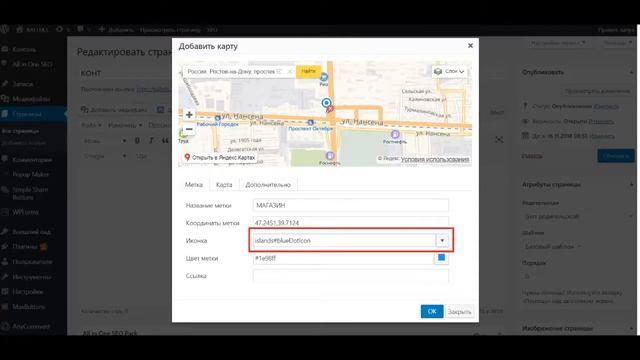This screenshot has width=640, height=360.
Task: Clear the map search field text
Action: pyautogui.click(x=289, y=71)
